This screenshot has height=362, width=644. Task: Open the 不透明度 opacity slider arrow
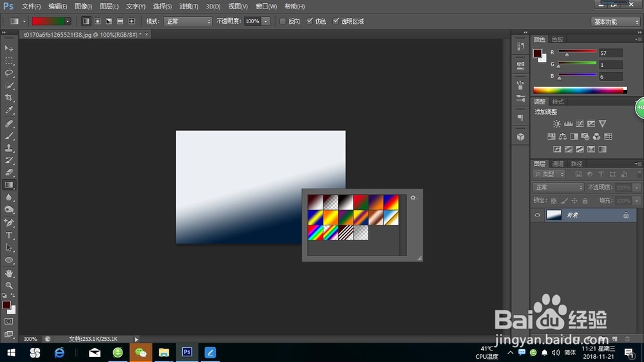pos(266,21)
